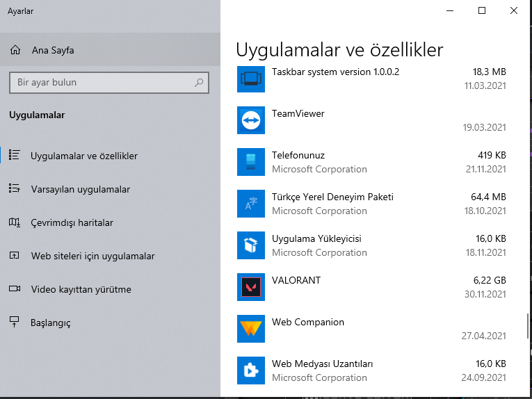532x399 pixels.
Task: Select Uygulama Yükleyicisi app name
Action: click(x=316, y=238)
